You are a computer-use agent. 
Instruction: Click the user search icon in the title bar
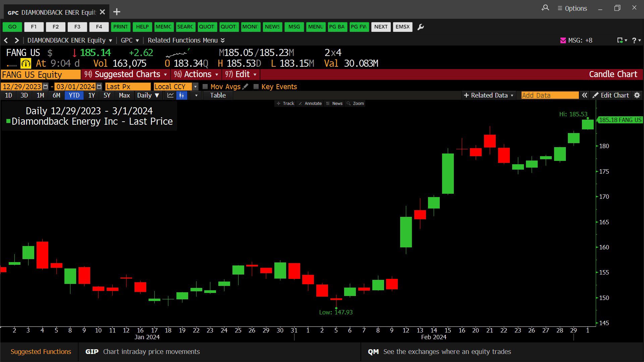point(545,8)
